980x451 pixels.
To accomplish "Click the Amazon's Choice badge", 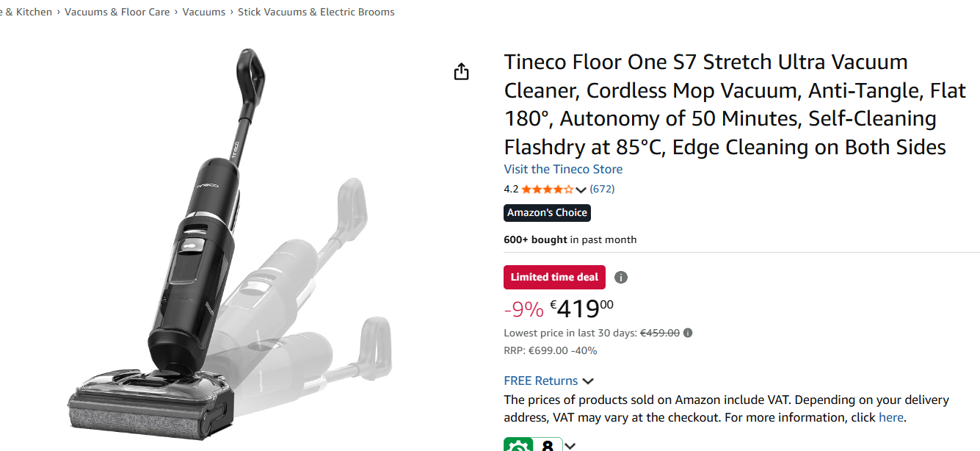I will (x=547, y=213).
